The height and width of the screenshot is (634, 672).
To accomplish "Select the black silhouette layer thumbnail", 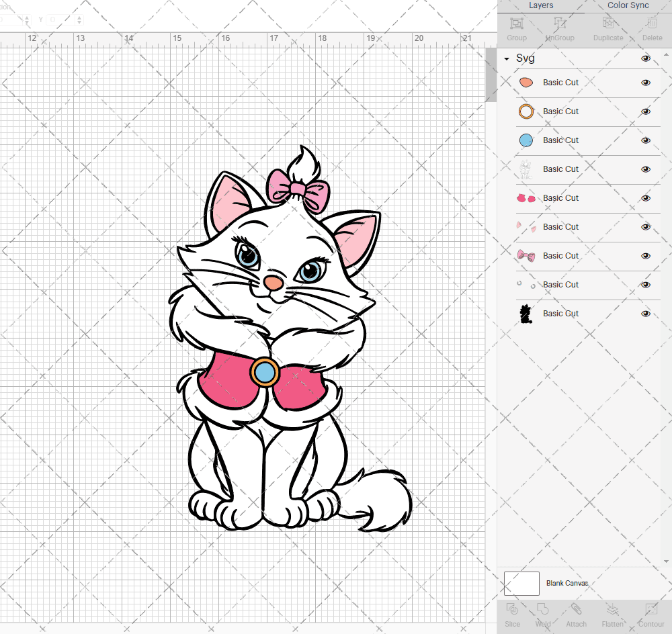I will pos(526,314).
